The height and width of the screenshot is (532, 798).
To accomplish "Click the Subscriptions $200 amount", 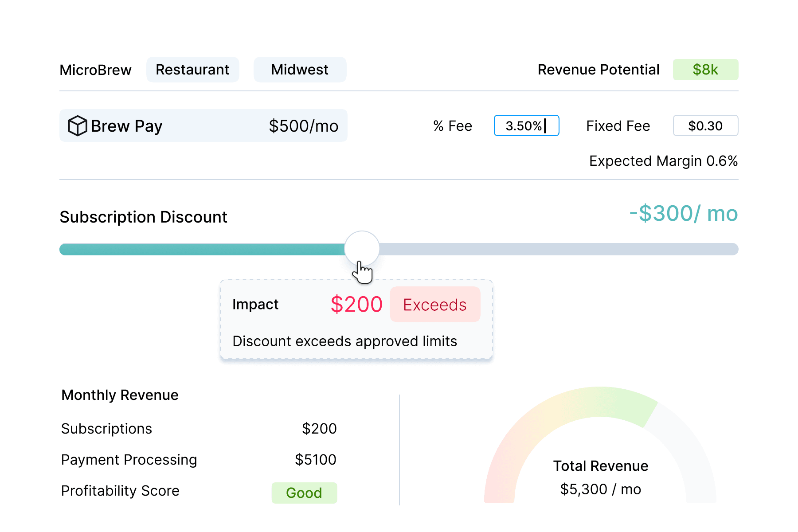I will tap(319, 429).
